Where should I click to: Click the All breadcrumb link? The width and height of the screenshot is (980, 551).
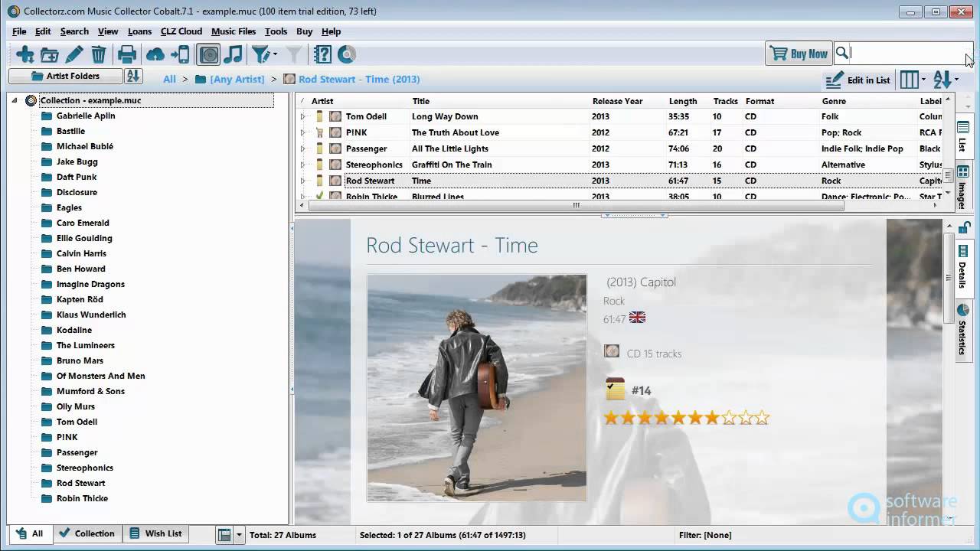[x=169, y=79]
